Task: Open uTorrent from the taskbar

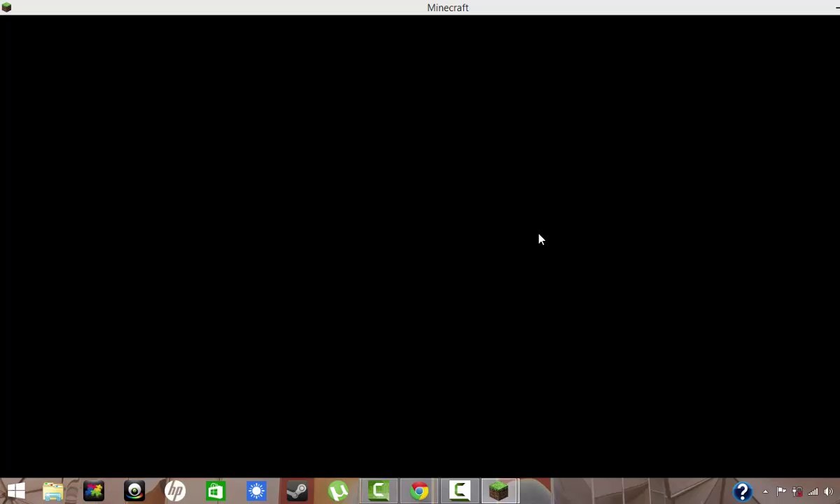Action: pos(338,491)
